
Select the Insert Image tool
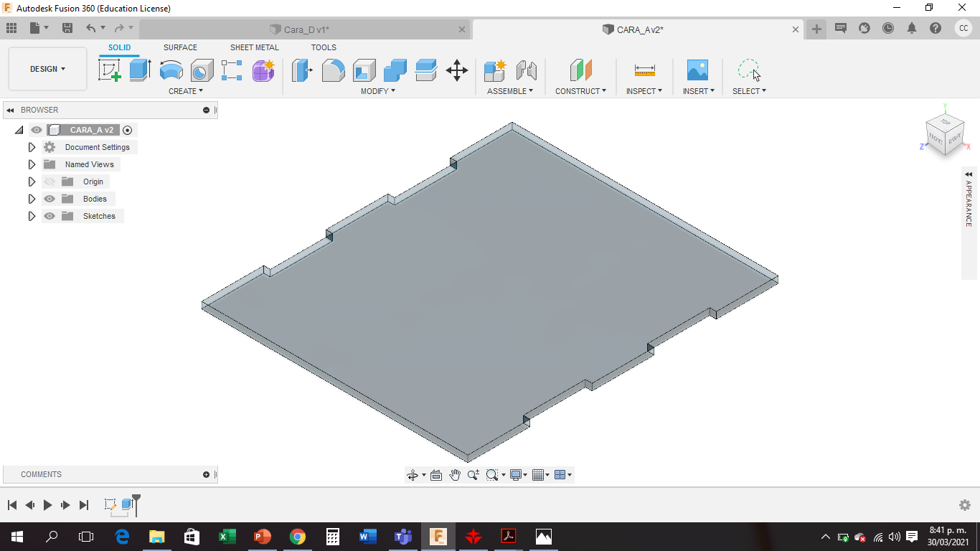[697, 70]
